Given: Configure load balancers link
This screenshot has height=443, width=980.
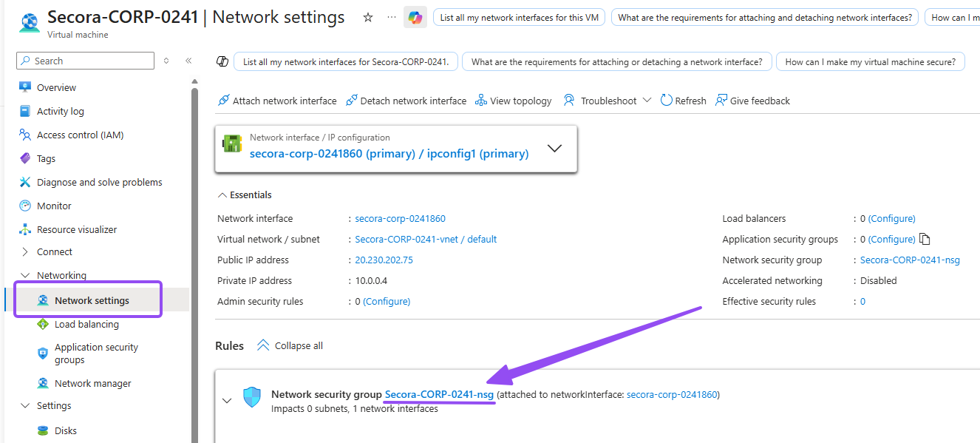Looking at the screenshot, I should [892, 218].
